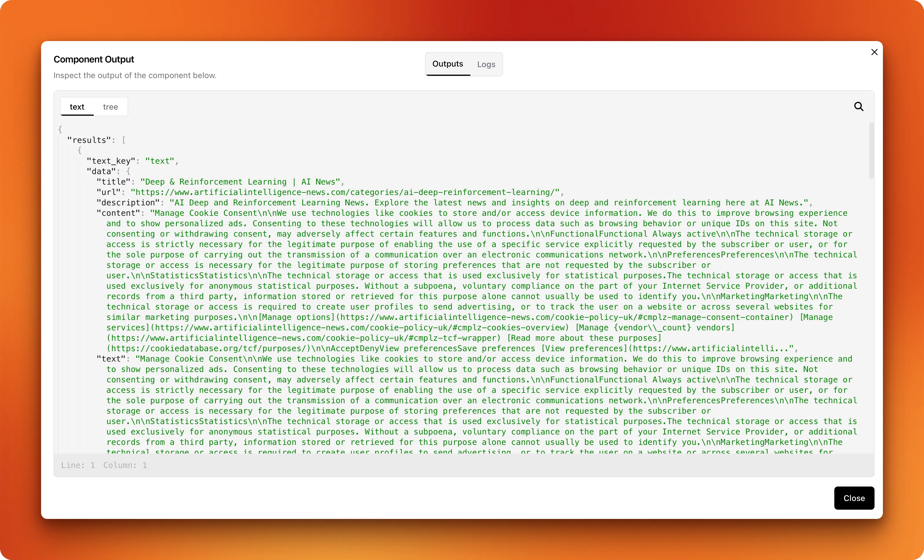Select the tree view mode
Image resolution: width=924 pixels, height=560 pixels.
coord(111,107)
